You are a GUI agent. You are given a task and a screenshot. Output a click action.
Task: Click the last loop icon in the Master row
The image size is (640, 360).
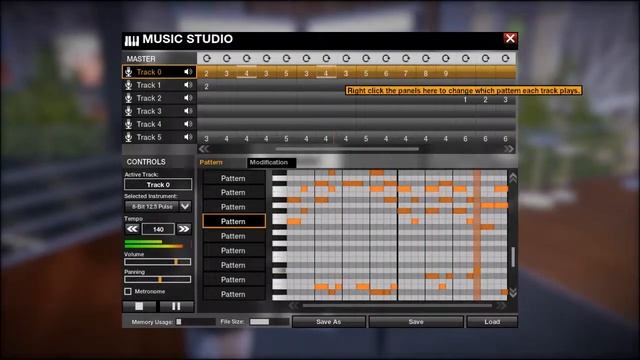pos(505,58)
